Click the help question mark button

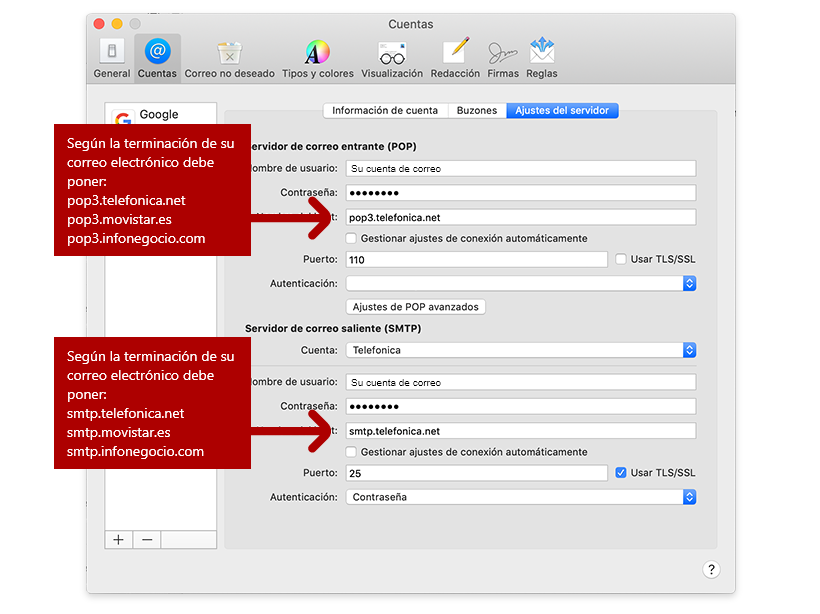click(x=711, y=570)
